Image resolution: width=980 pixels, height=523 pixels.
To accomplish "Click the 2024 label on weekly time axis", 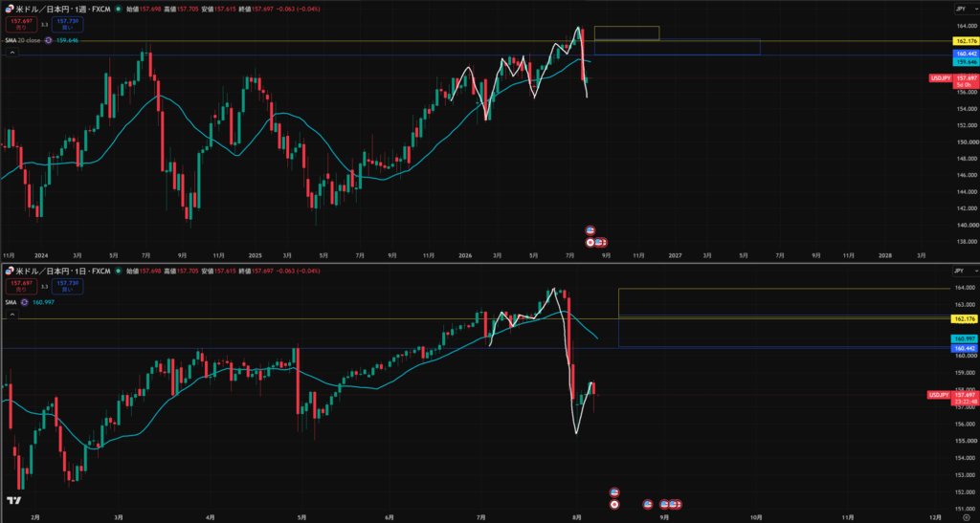I will pos(43,256).
